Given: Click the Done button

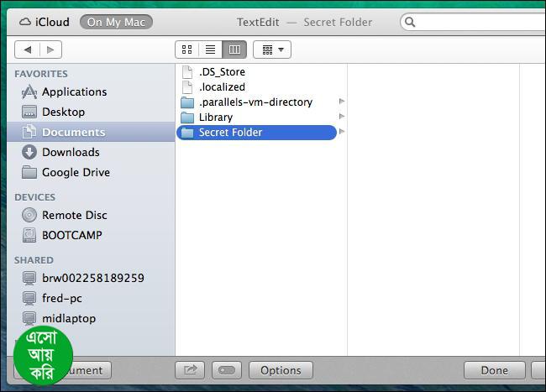Looking at the screenshot, I should pyautogui.click(x=495, y=370).
